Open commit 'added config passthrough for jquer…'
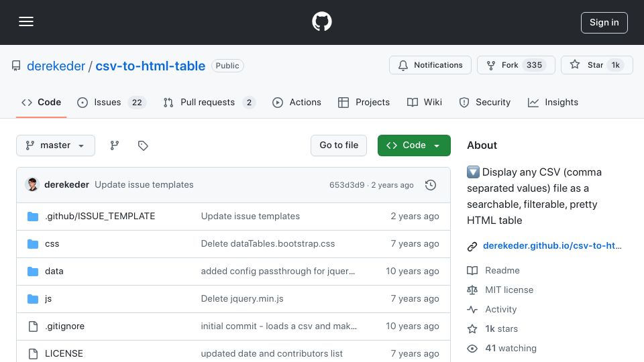644x362 pixels. [278, 271]
